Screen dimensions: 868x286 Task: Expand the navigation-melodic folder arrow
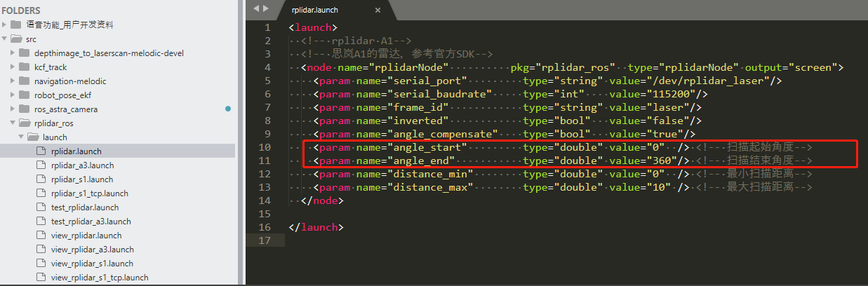tap(13, 81)
